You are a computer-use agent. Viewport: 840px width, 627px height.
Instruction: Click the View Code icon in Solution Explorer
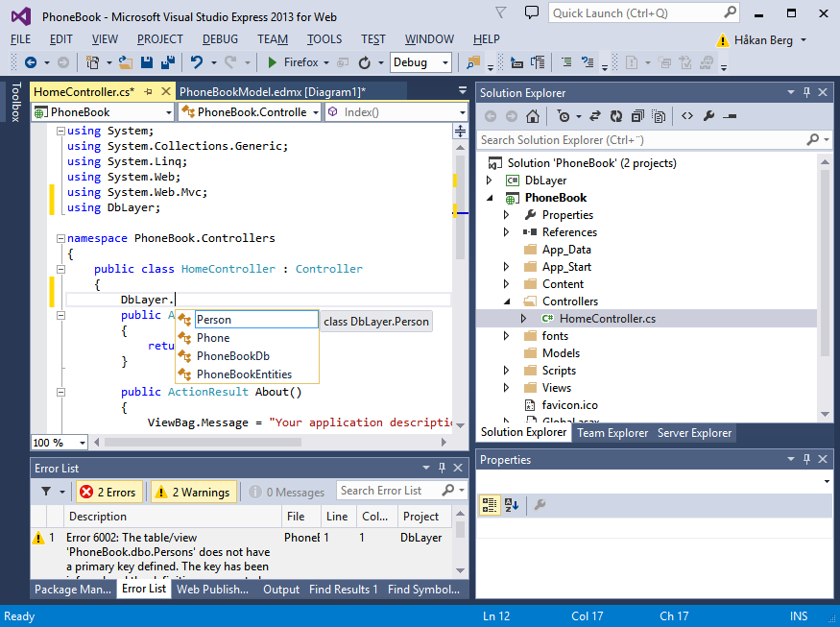(x=687, y=116)
